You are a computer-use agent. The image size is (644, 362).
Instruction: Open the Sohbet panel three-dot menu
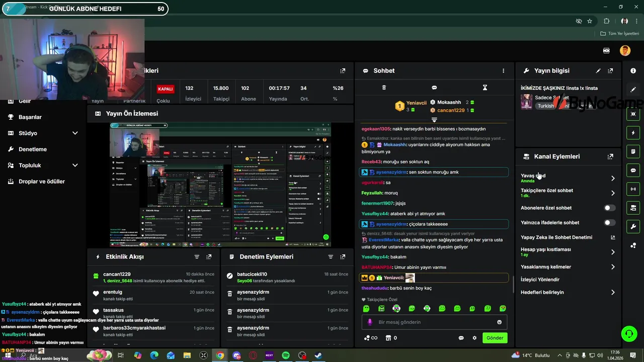[x=503, y=71]
